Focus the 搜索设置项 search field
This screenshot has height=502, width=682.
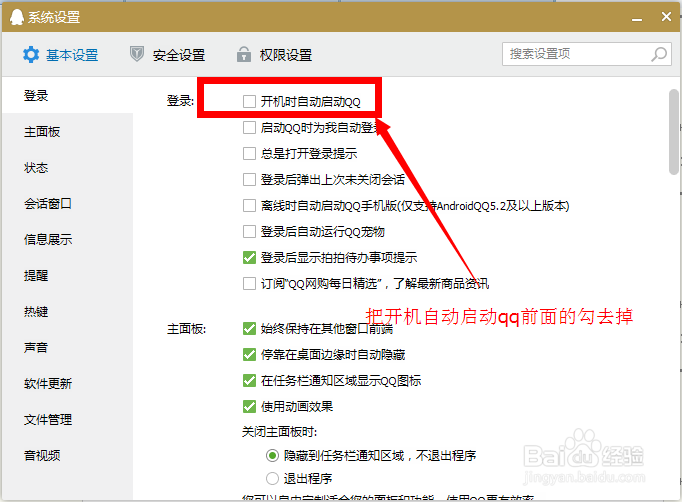(x=587, y=54)
